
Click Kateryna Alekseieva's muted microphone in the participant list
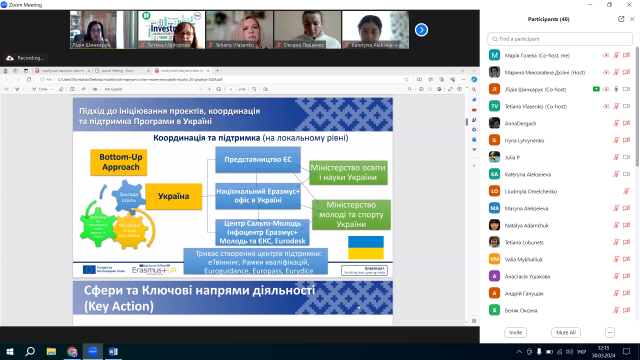(x=616, y=174)
